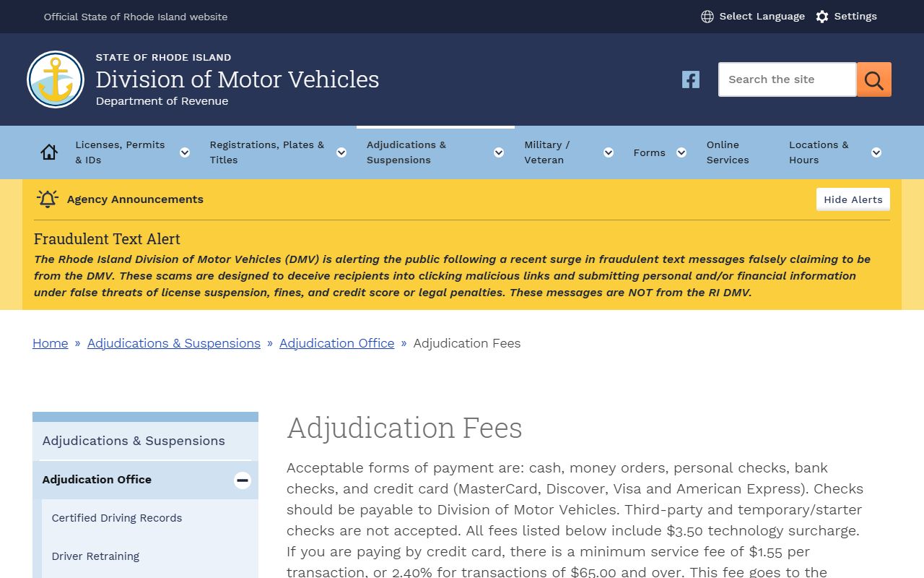This screenshot has width=924, height=578.
Task: Click the Division of Motor Vehicles site title
Action: [237, 79]
